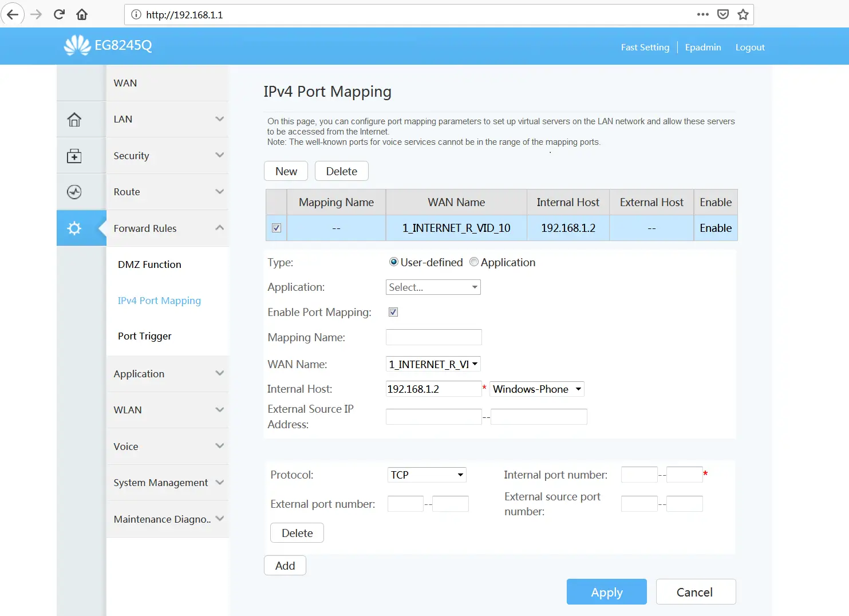The image size is (849, 616).
Task: Click the first External Source IP Address field
Action: 434,417
